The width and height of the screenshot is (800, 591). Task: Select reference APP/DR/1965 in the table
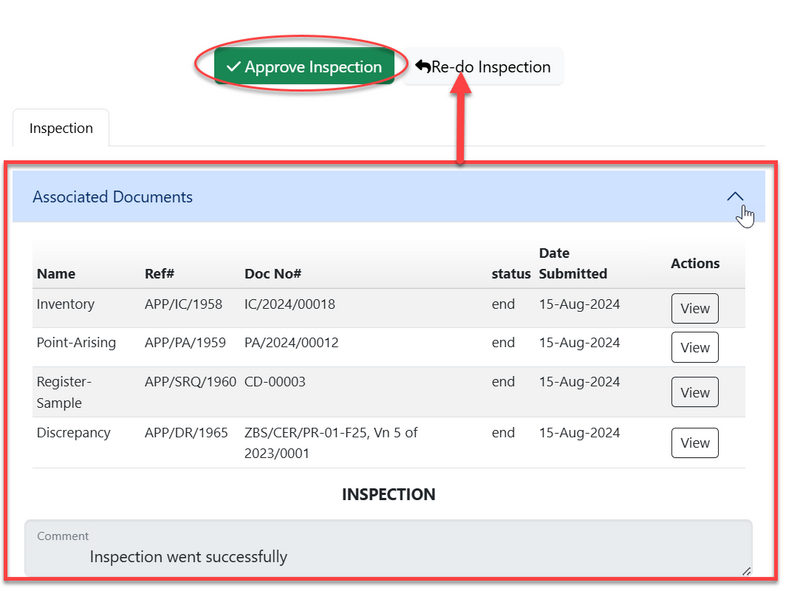pos(183,433)
